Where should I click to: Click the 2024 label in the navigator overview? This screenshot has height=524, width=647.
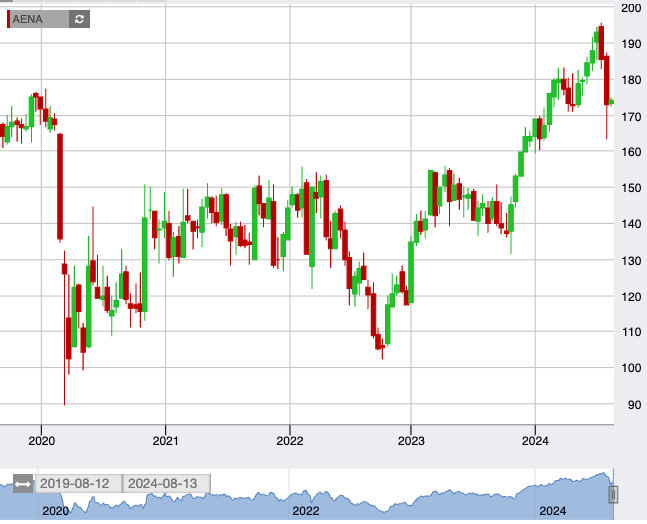(553, 511)
